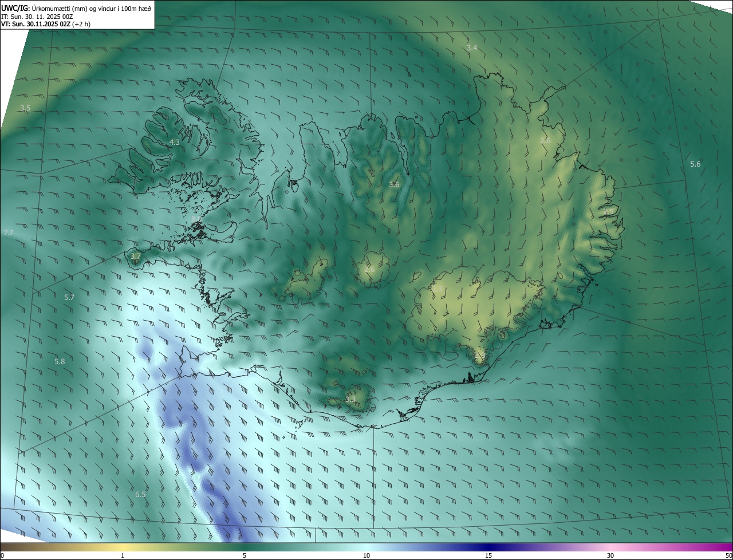Click the 3.7 value label on the map

[x=135, y=257]
